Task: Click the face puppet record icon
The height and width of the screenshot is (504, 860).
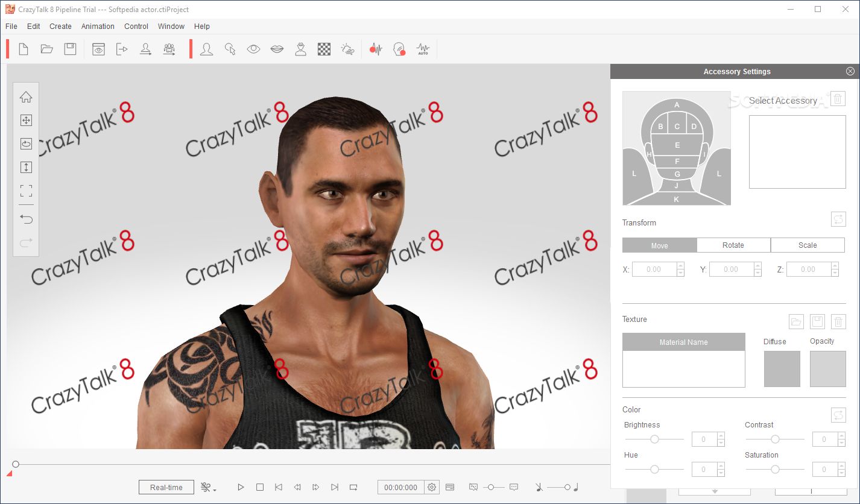Action: 399,49
